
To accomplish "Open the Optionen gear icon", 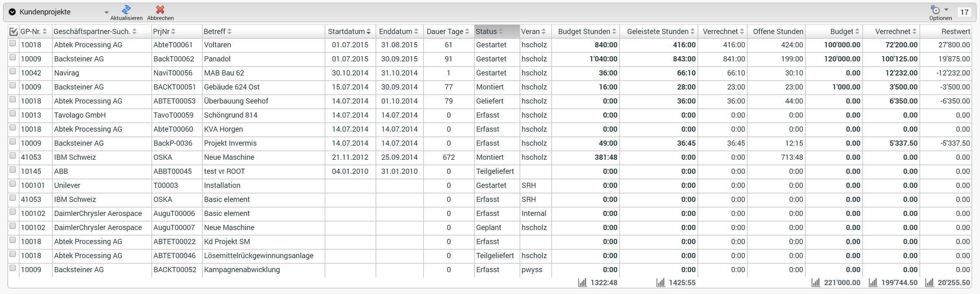I will pos(935,10).
